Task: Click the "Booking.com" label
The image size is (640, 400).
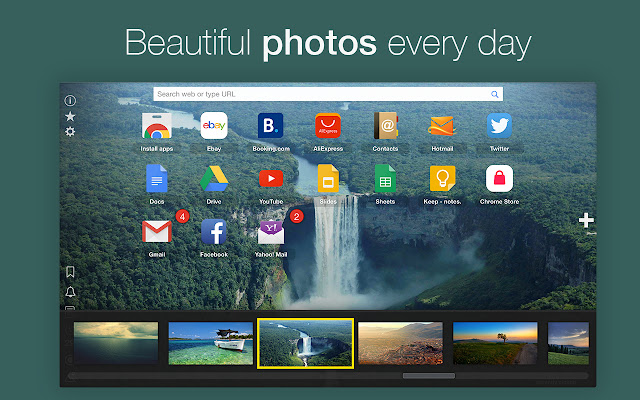Action: [x=271, y=149]
